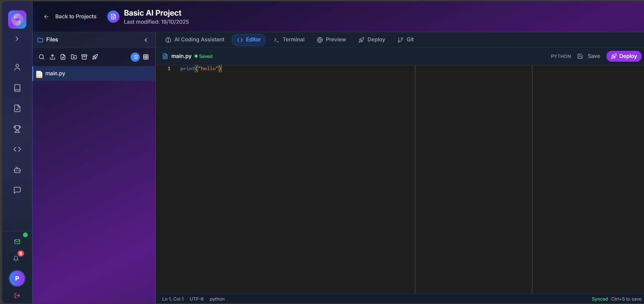Click the search files magnifier icon
Viewport: 644px width, 304px height.
[x=42, y=57]
